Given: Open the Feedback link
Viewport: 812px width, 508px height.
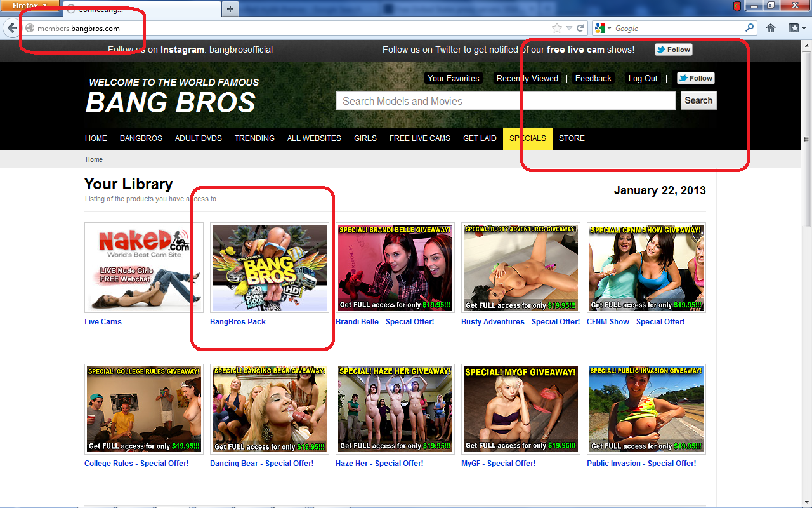Looking at the screenshot, I should pyautogui.click(x=593, y=78).
